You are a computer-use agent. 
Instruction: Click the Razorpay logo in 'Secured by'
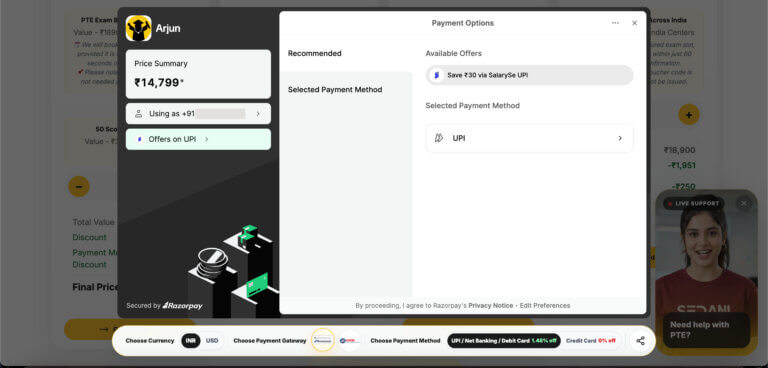182,306
